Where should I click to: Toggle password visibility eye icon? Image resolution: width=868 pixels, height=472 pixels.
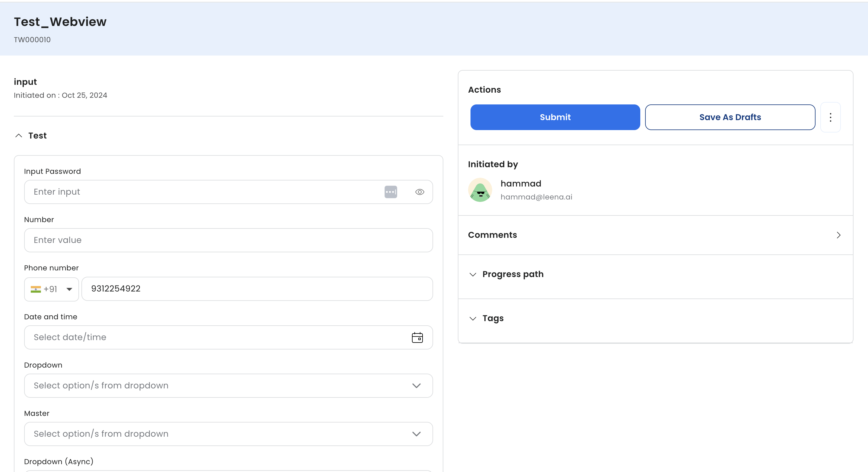[x=420, y=192]
